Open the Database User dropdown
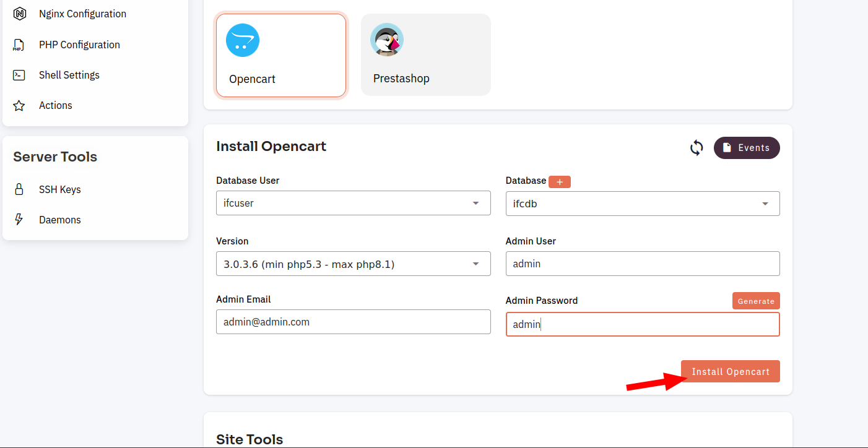The image size is (868, 448). [x=354, y=203]
